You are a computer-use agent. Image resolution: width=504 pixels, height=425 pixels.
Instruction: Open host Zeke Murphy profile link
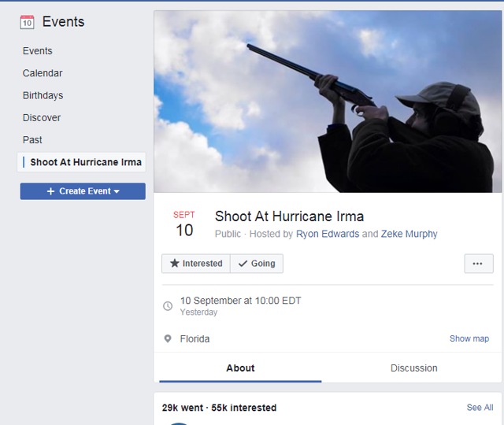[x=409, y=234]
